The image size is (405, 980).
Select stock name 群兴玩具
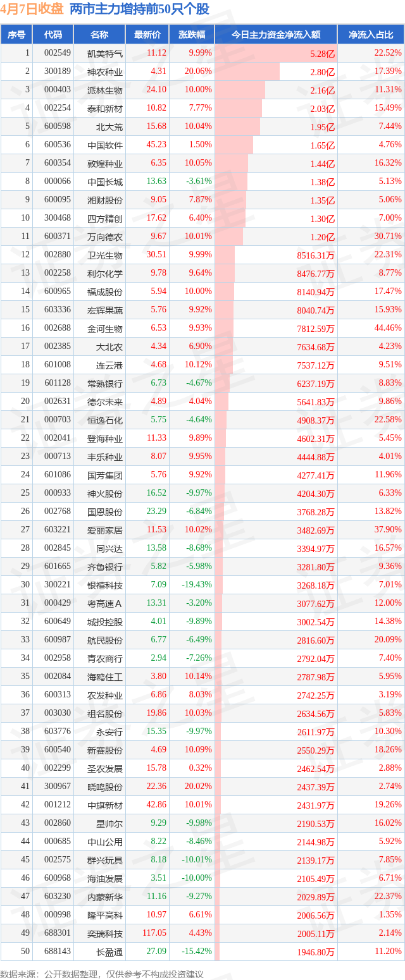[105, 861]
